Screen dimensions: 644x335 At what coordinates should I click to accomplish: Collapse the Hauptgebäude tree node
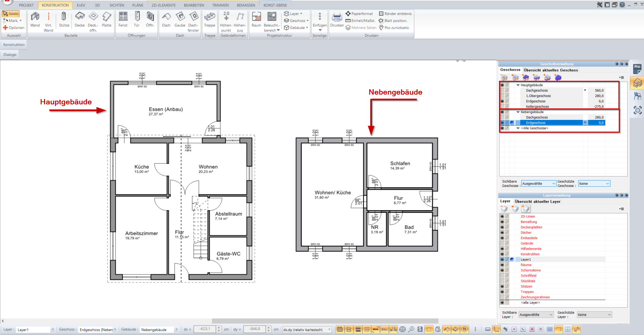(x=518, y=85)
